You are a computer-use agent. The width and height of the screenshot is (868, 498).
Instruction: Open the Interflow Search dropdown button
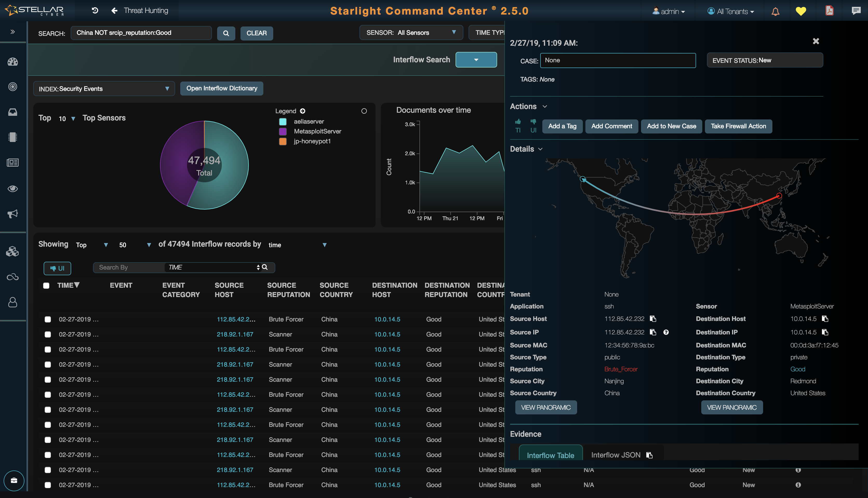coord(476,59)
